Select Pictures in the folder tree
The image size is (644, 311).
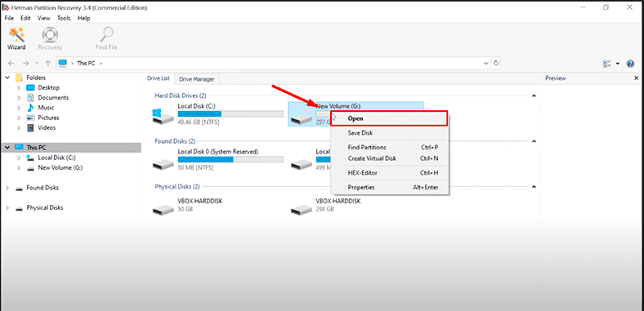(x=48, y=118)
